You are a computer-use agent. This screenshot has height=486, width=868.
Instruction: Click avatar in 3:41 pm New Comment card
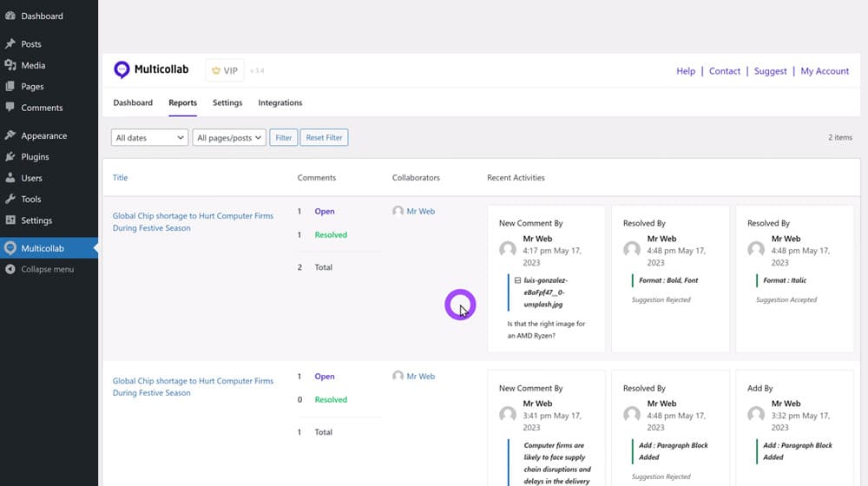[x=508, y=414]
